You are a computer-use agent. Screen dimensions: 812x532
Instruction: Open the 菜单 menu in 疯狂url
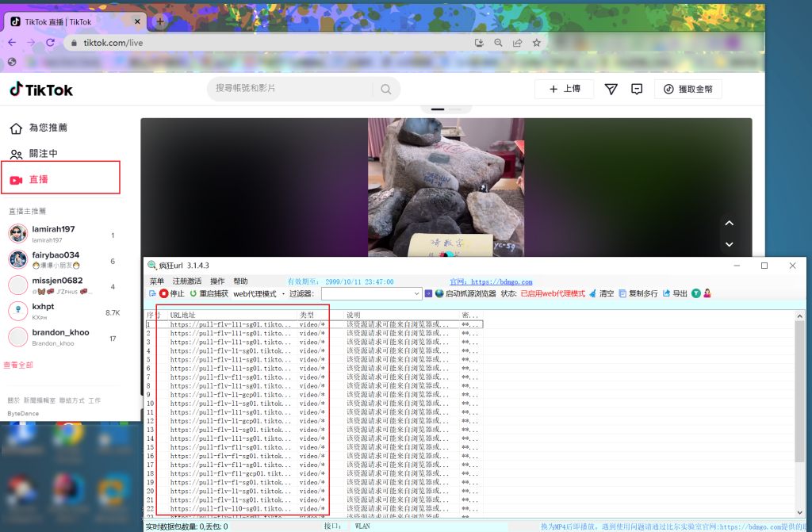click(x=157, y=281)
